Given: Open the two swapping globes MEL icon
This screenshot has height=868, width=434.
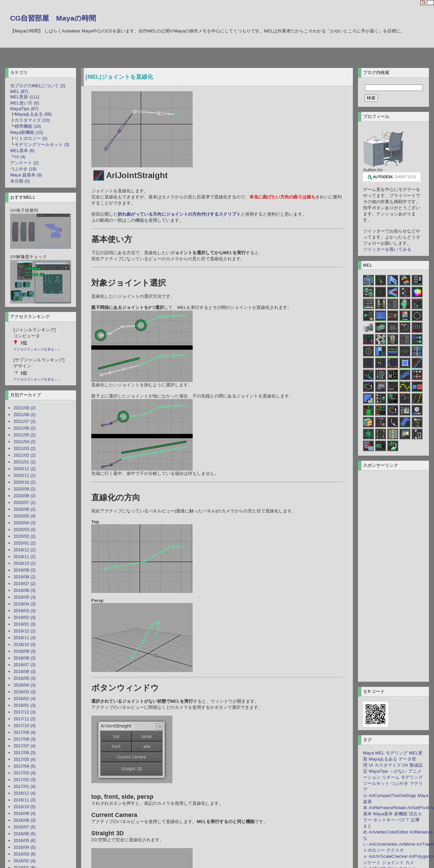Looking at the screenshot, I should point(368,292).
